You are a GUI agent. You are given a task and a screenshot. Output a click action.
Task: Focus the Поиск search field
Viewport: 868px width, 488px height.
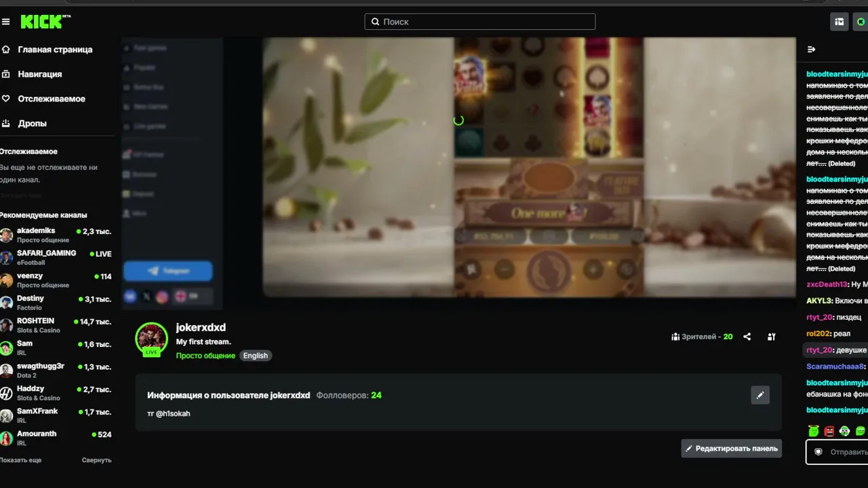(x=480, y=22)
